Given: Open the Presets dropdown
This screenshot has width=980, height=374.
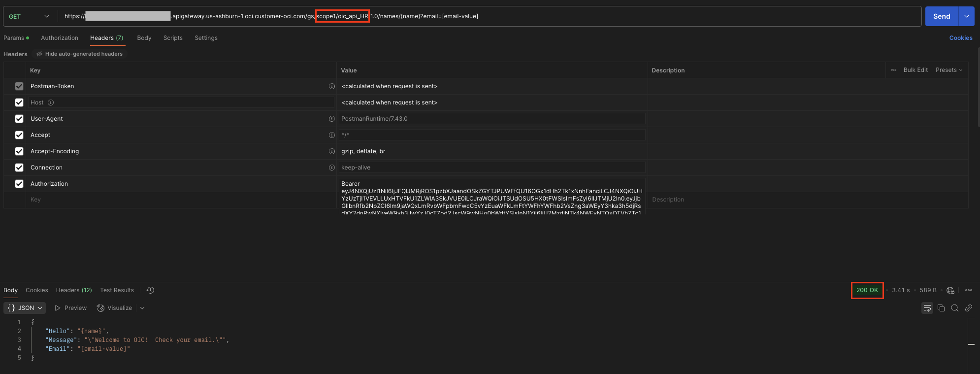Looking at the screenshot, I should tap(949, 70).
